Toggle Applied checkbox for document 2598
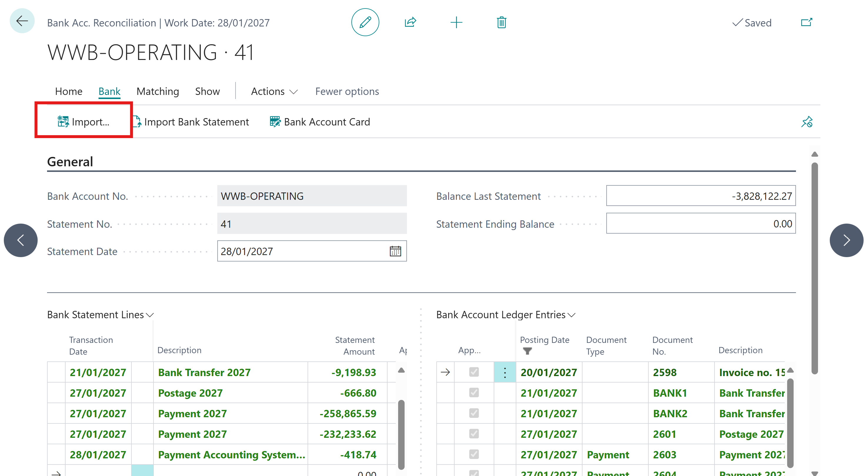The image size is (868, 476). pyautogui.click(x=473, y=372)
